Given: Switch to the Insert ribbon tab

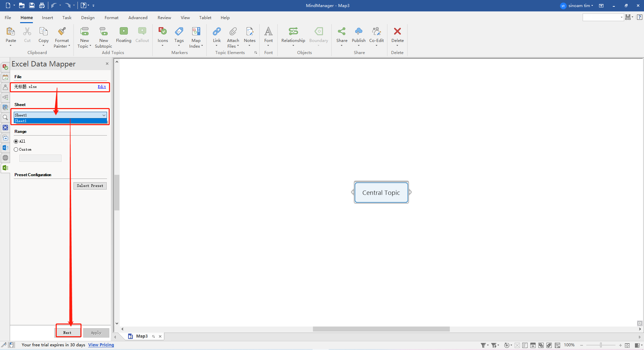Looking at the screenshot, I should [x=47, y=17].
